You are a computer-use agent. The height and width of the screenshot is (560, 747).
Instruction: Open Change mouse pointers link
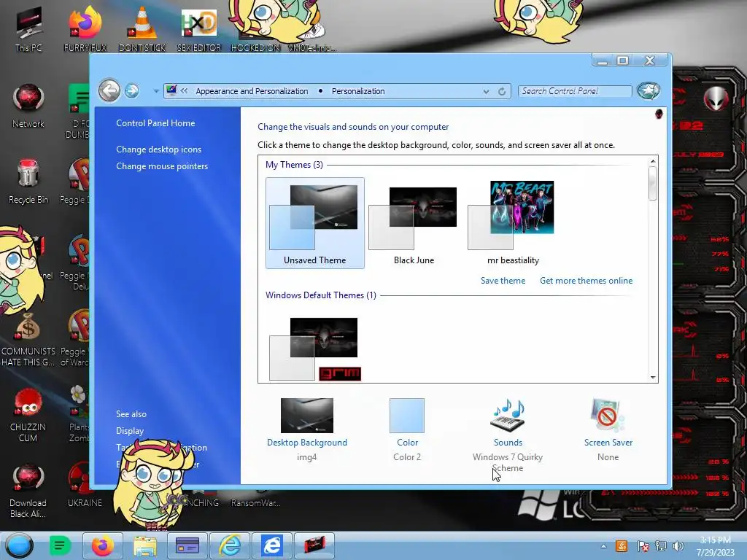point(162,166)
